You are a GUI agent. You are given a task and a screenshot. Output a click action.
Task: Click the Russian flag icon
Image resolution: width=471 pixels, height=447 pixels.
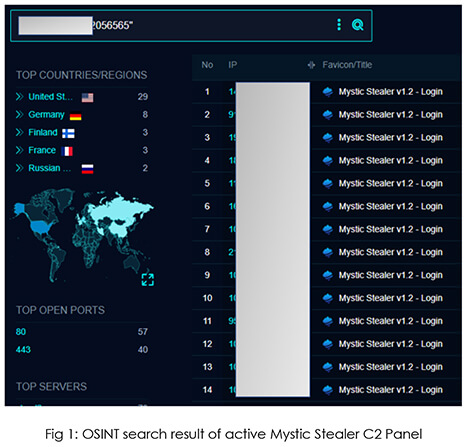(x=87, y=169)
